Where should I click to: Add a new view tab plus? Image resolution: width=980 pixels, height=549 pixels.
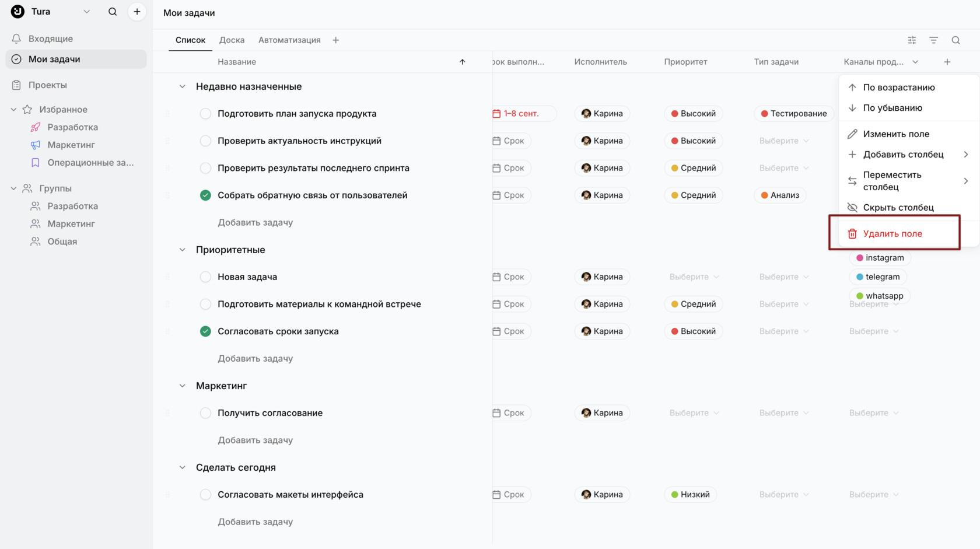[335, 40]
